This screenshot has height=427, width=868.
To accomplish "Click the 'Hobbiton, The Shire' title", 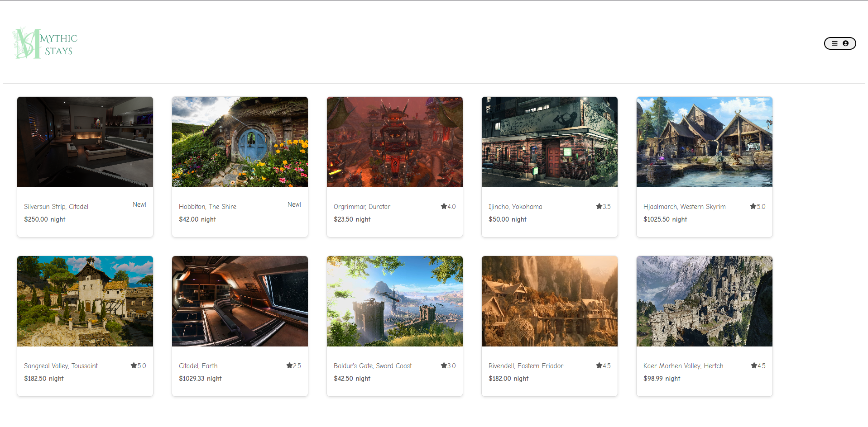I will (207, 207).
